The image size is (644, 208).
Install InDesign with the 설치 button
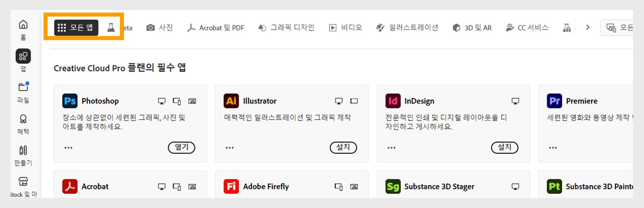coord(505,147)
